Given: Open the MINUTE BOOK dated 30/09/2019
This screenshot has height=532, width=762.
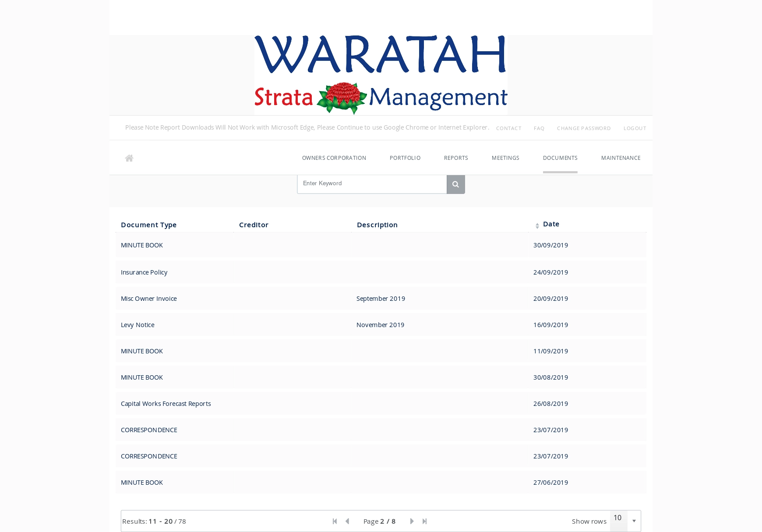Looking at the screenshot, I should [x=381, y=245].
